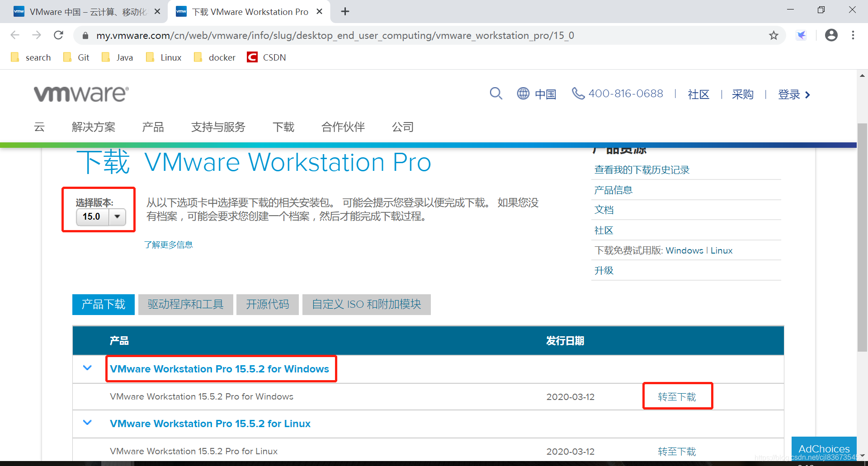Click the Linux free trial link
The width and height of the screenshot is (868, 466).
coord(722,250)
